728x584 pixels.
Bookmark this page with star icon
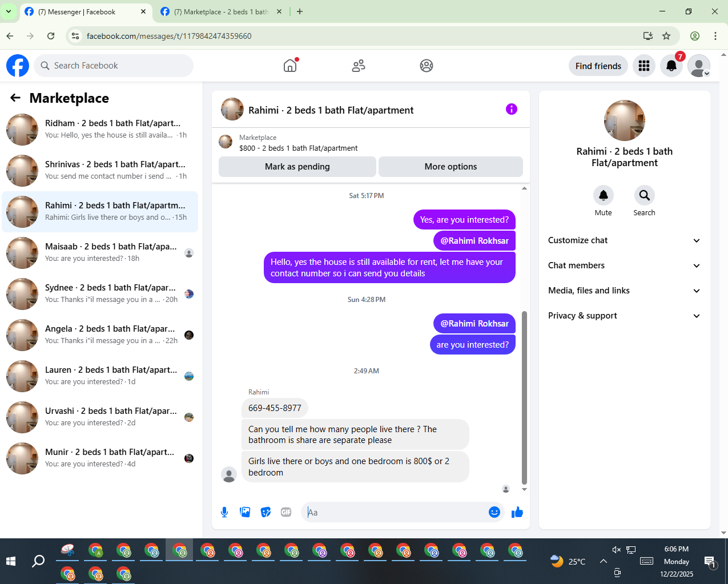pyautogui.click(x=666, y=36)
